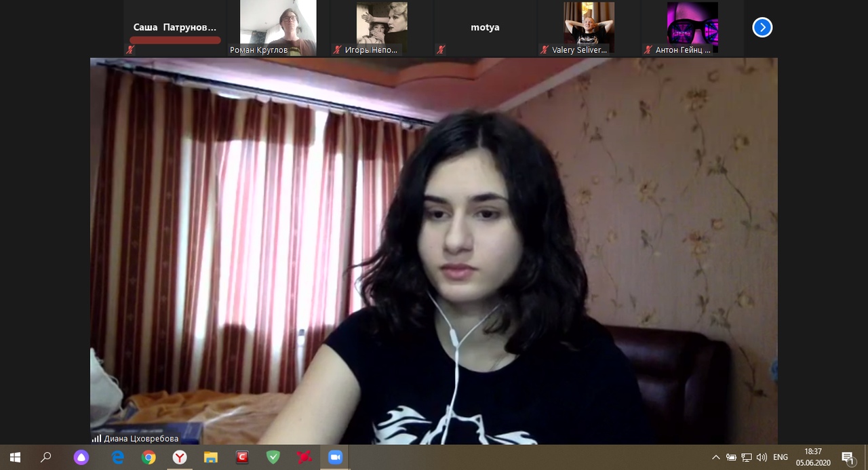Click the red X app taskbar icon

click(304, 458)
